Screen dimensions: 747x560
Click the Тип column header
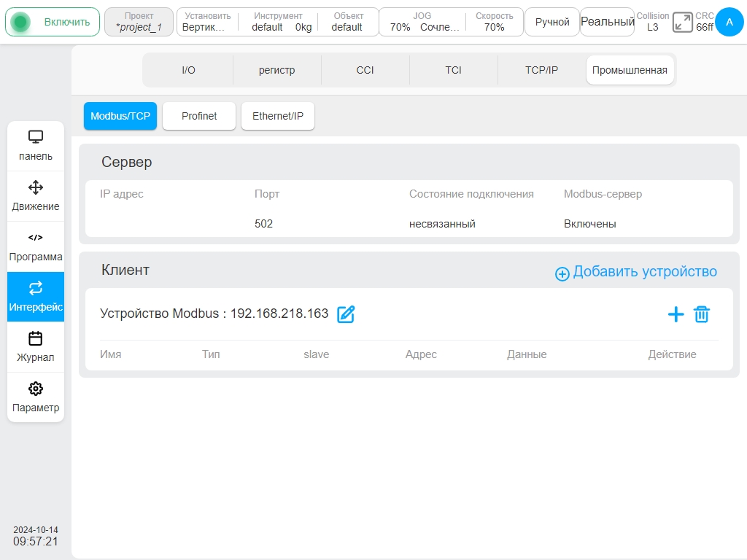[x=211, y=354]
